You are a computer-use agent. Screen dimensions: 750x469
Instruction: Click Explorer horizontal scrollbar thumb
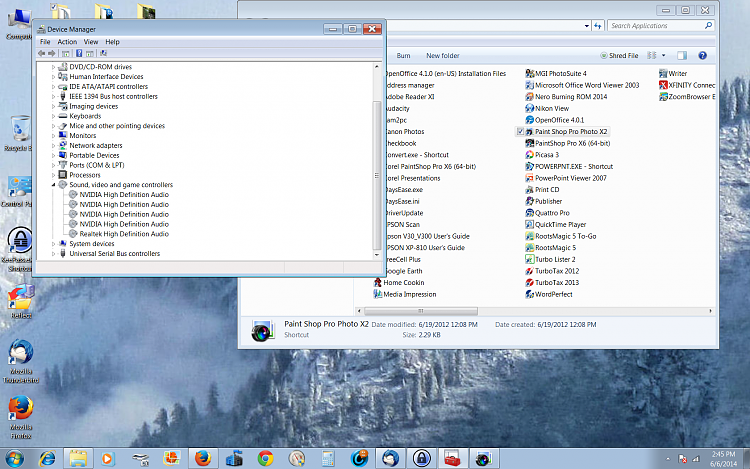pos(421,311)
